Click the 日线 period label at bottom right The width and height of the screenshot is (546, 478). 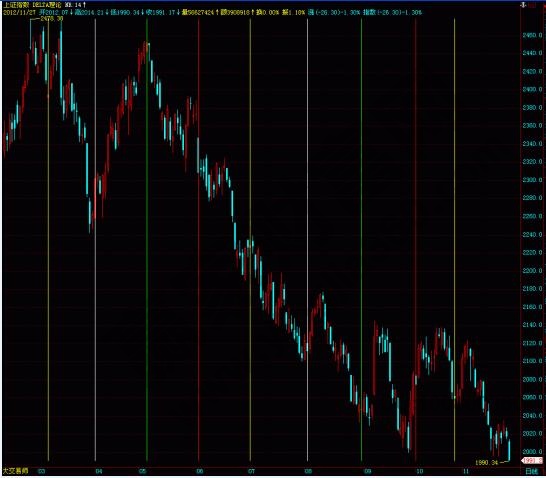[x=532, y=471]
